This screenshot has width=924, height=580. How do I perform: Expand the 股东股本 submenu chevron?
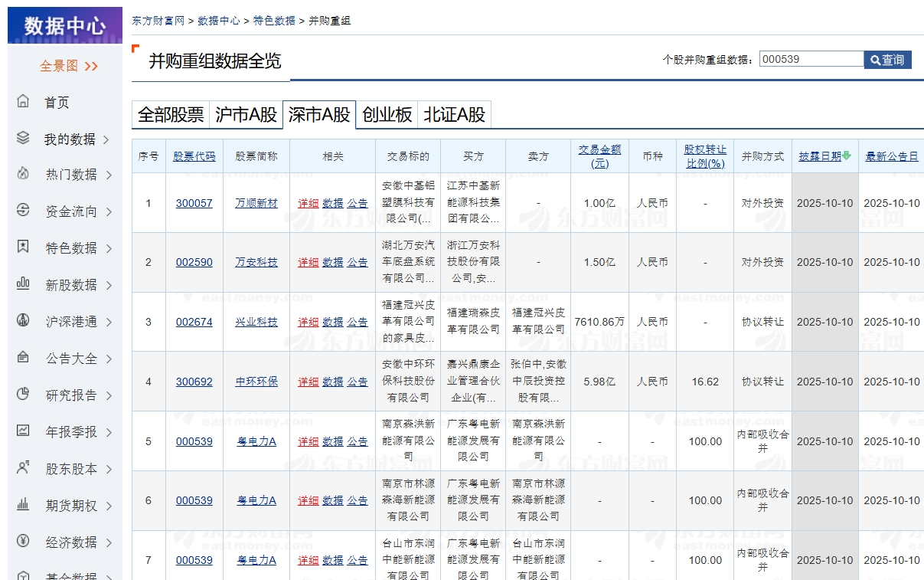click(109, 469)
